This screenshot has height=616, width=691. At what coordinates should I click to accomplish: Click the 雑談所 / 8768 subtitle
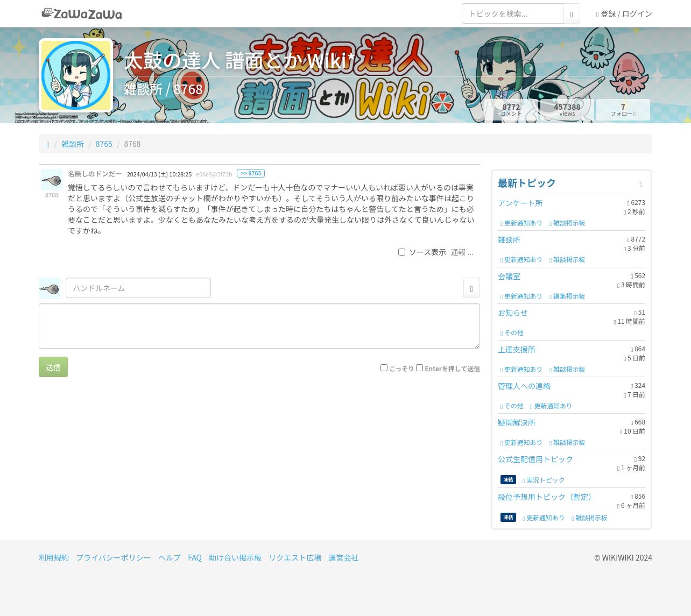[163, 89]
